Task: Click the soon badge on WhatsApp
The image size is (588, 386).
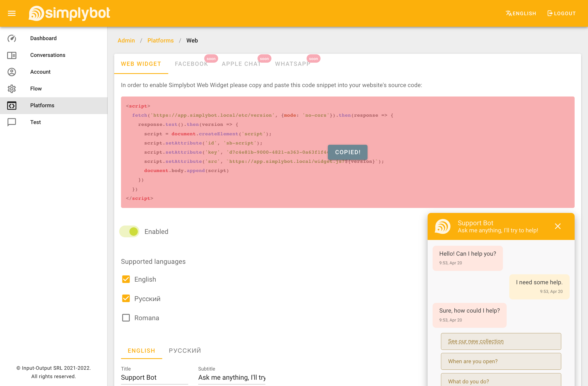Action: pyautogui.click(x=313, y=59)
